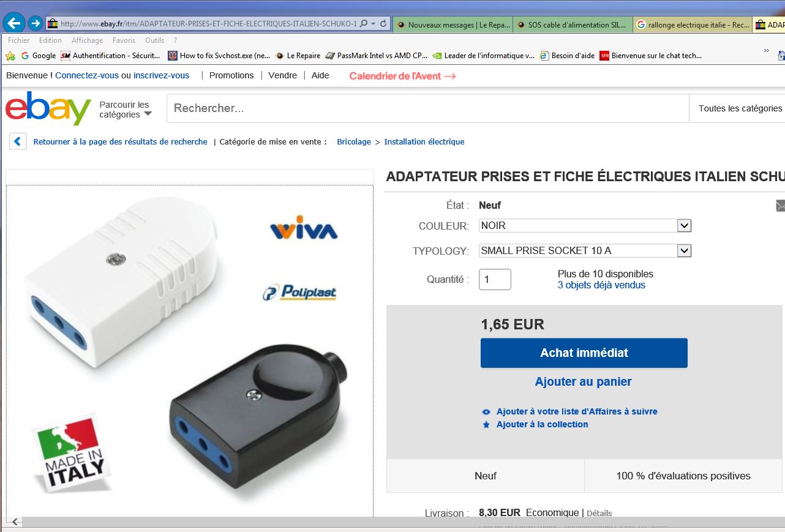Click the envelope icon near État
Viewport: 785px width, 532px height.
click(780, 206)
